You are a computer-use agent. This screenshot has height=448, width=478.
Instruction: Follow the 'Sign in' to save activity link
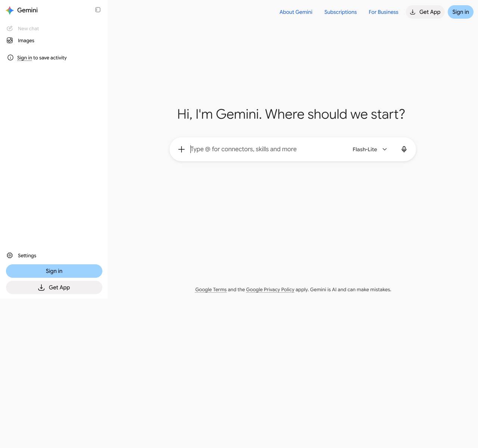point(25,57)
